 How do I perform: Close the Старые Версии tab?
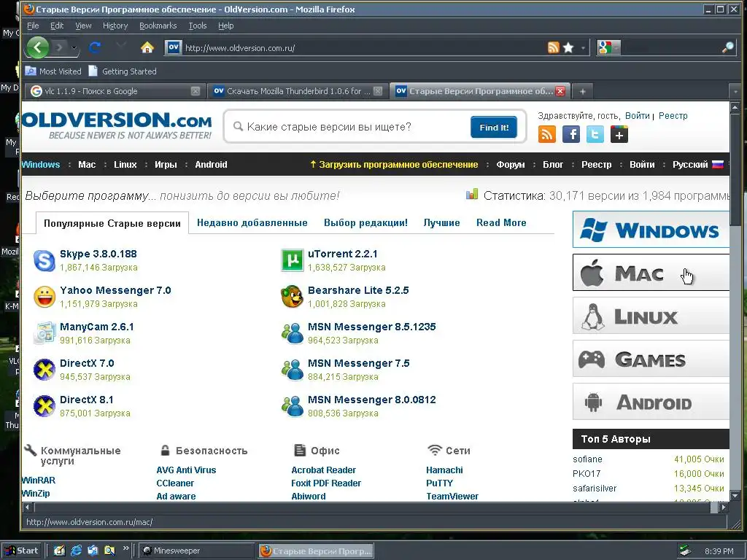[x=560, y=91]
